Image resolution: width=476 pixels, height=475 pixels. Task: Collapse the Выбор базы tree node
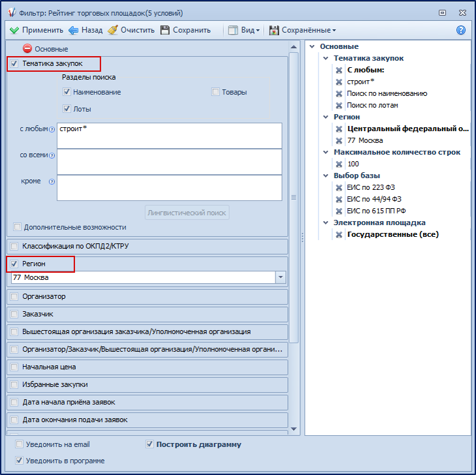[x=326, y=176]
